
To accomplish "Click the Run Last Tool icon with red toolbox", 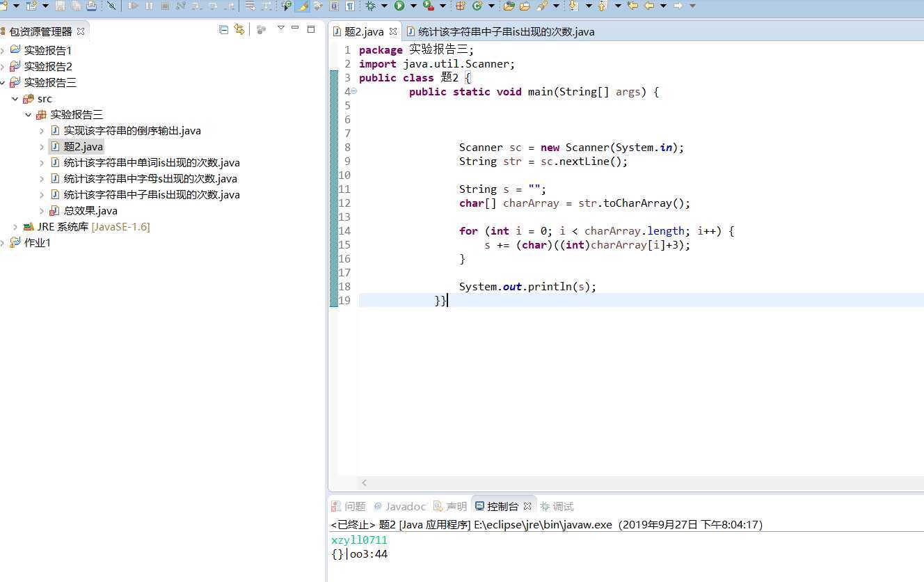I will pyautogui.click(x=429, y=6).
